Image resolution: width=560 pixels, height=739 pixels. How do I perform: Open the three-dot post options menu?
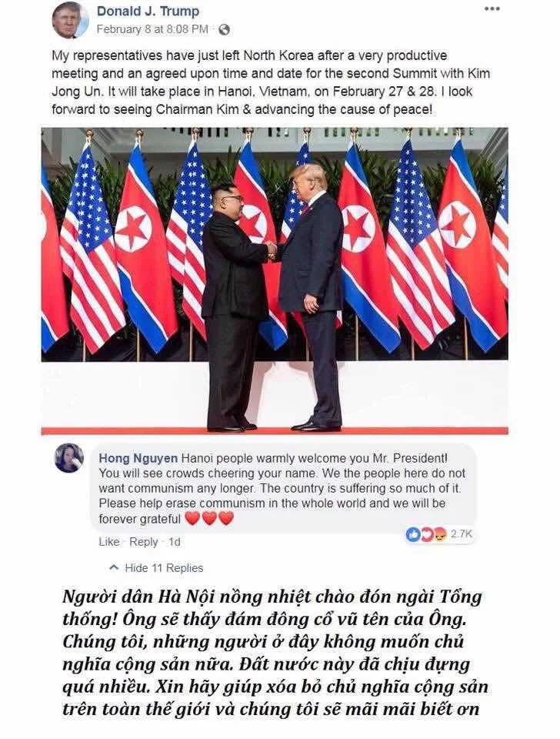click(492, 9)
